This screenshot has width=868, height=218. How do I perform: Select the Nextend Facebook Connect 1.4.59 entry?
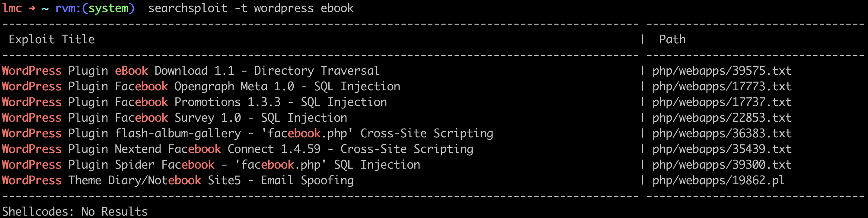(x=237, y=149)
